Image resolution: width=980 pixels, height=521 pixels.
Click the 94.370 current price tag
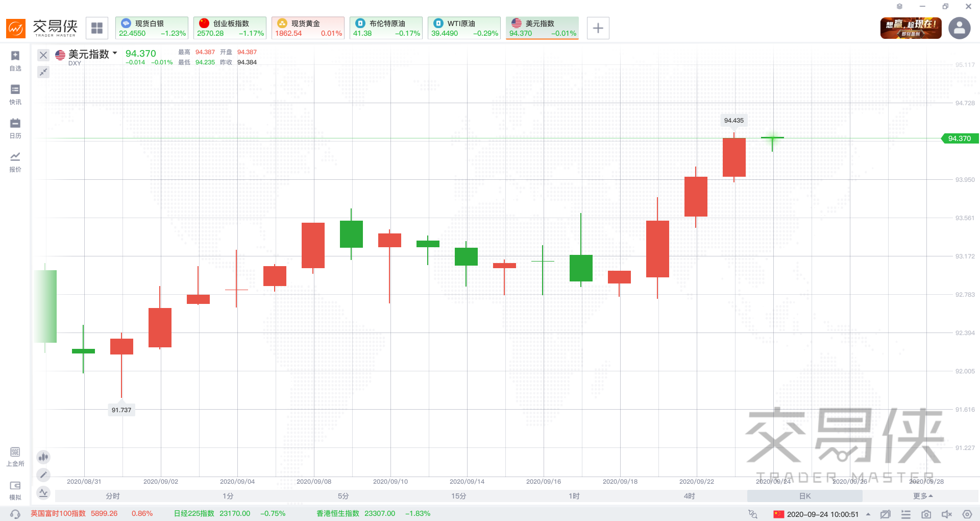click(960, 138)
